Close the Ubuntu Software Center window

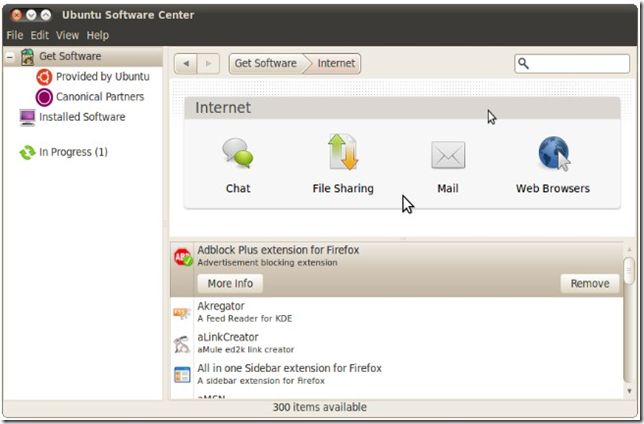point(16,15)
